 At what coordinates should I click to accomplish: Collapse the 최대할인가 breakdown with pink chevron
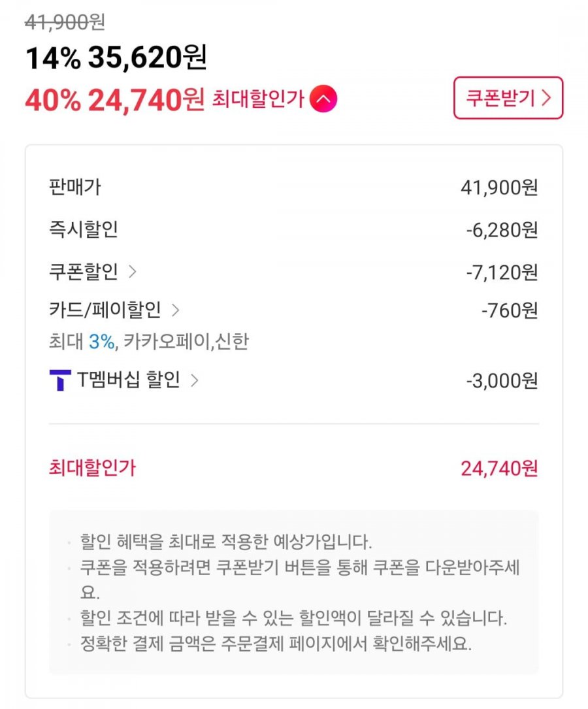[323, 99]
